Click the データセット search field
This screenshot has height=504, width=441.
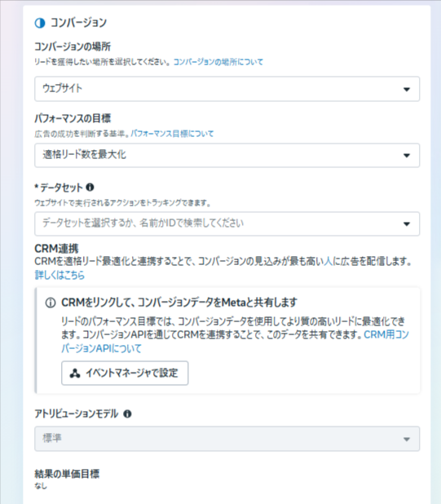pos(227,223)
